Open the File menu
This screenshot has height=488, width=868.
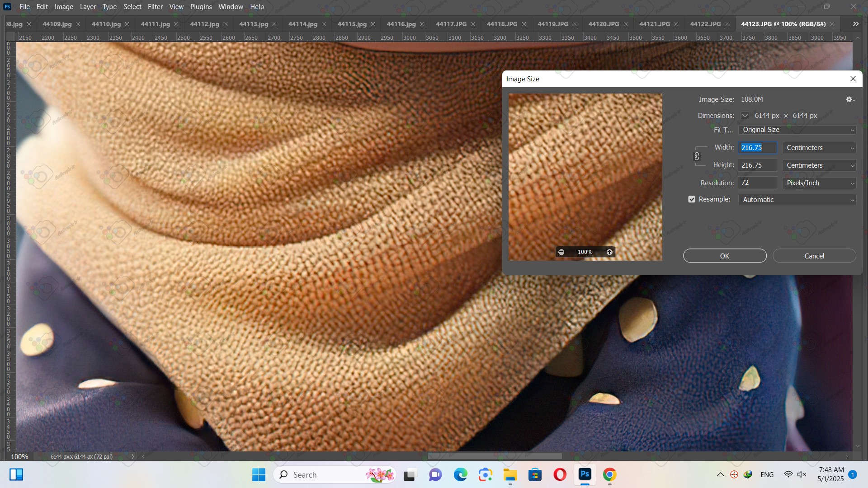(x=25, y=7)
